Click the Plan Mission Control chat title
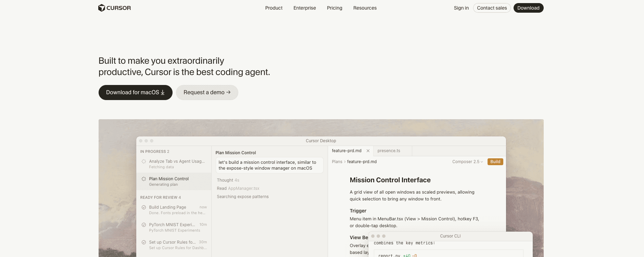 pyautogui.click(x=236, y=153)
